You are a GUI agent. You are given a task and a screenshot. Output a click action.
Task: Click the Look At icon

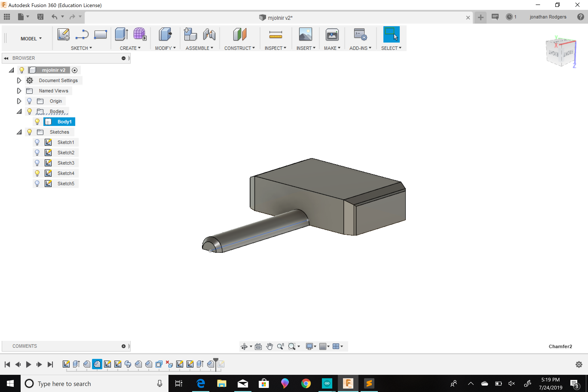(x=258, y=346)
